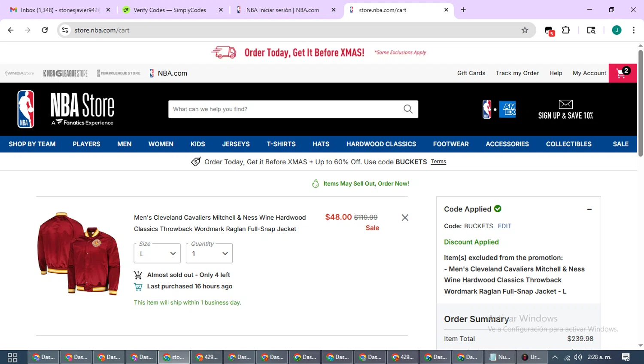Click the red Cavaliers jacket thumbnail

point(79,254)
